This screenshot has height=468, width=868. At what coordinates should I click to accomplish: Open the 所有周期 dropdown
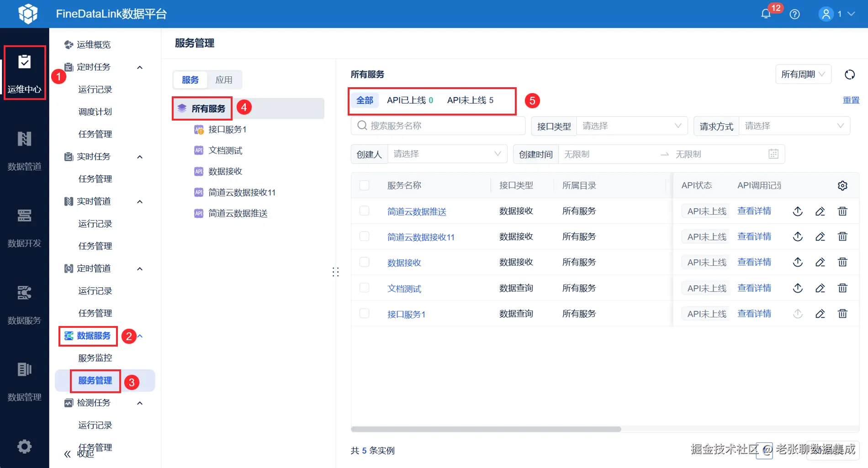803,74
